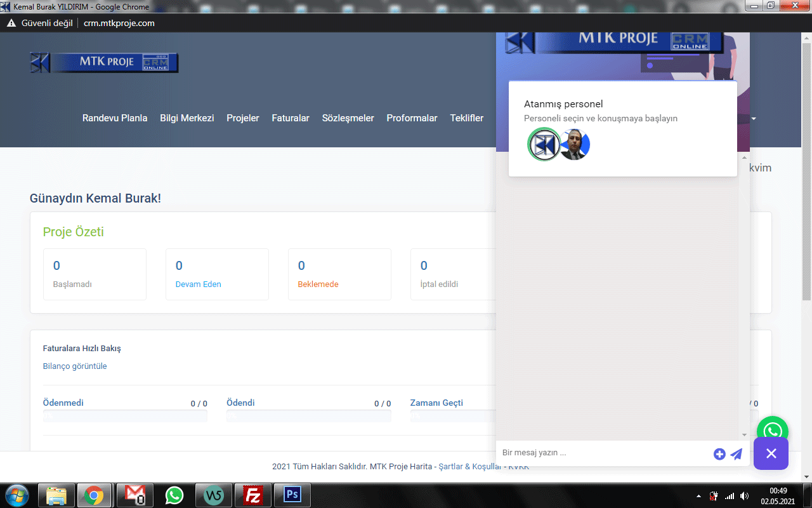The image size is (812, 508).
Task: Click chat panel scrollbar down arrow
Action: coord(744,435)
